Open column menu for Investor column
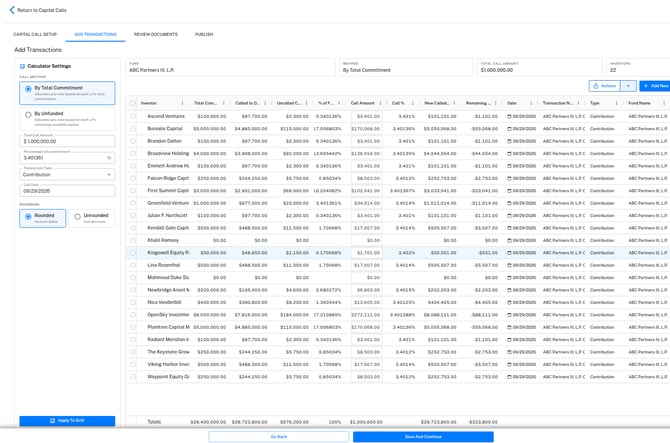 182,103
